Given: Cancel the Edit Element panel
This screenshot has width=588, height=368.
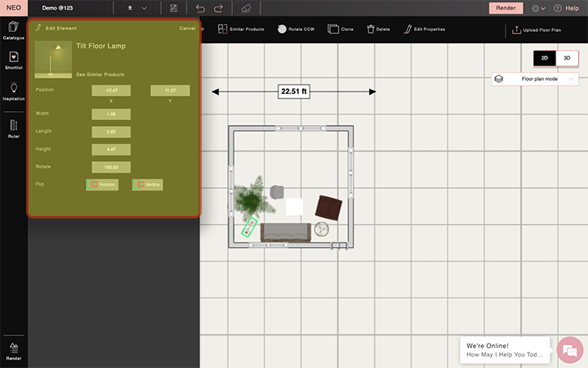Looking at the screenshot, I should [187, 28].
